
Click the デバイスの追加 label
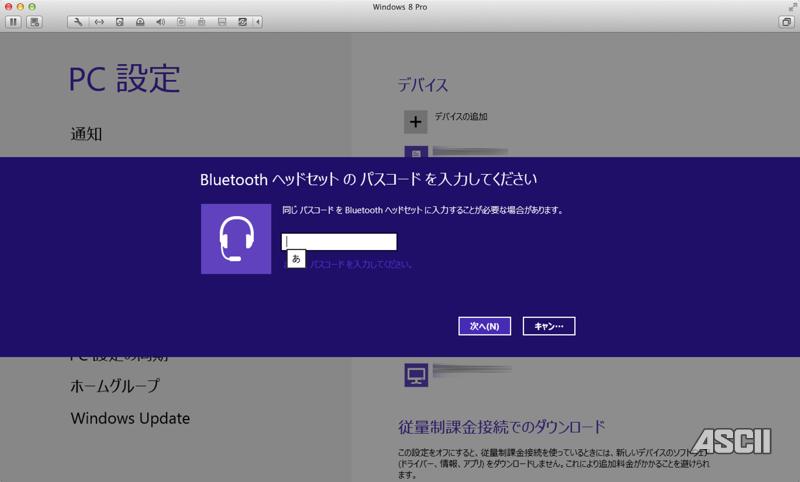[461, 117]
